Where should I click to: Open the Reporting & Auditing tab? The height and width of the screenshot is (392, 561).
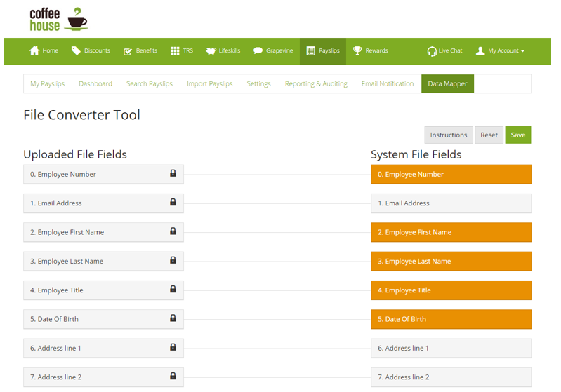click(x=316, y=84)
